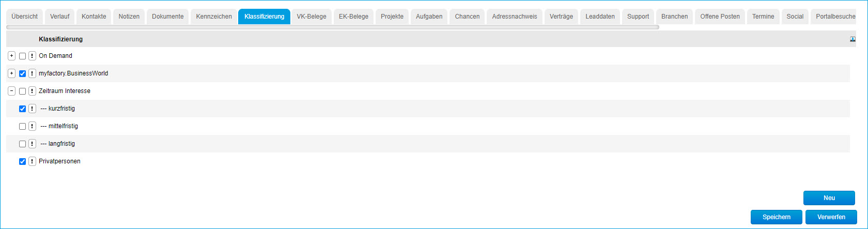Click the exclamation icon beside langfristig
The image size is (868, 229).
coord(32,144)
